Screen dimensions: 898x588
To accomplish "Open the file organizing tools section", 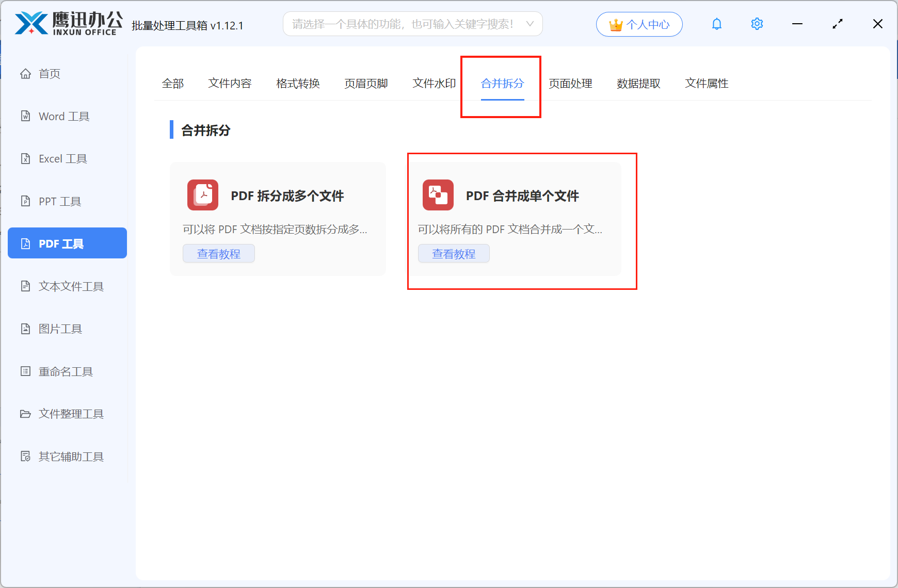I will tap(71, 414).
